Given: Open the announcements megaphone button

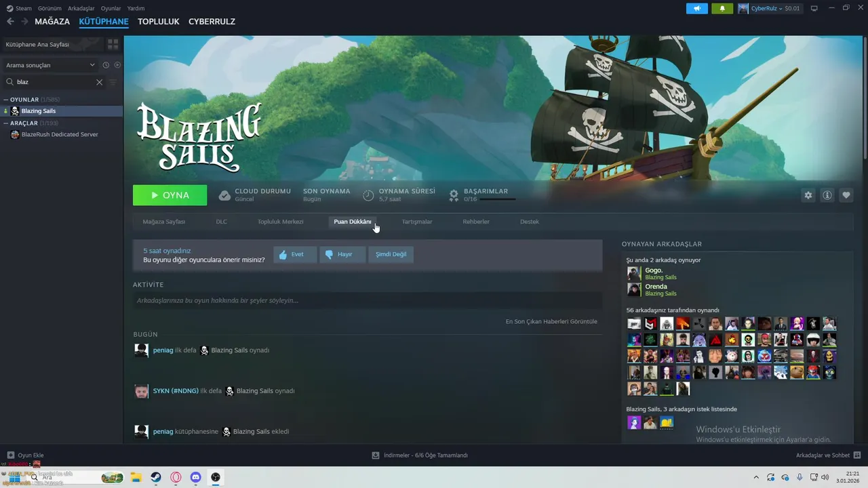Looking at the screenshot, I should pyautogui.click(x=696, y=8).
